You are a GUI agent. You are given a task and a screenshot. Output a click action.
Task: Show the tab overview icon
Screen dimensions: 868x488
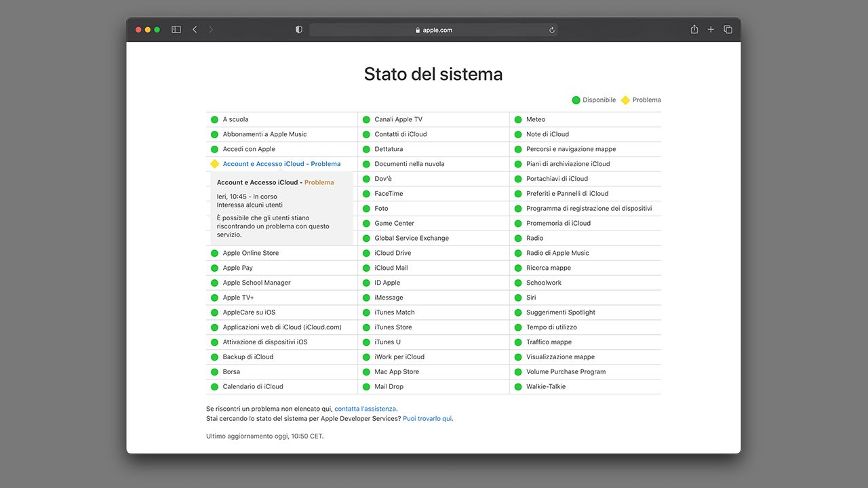coord(728,30)
